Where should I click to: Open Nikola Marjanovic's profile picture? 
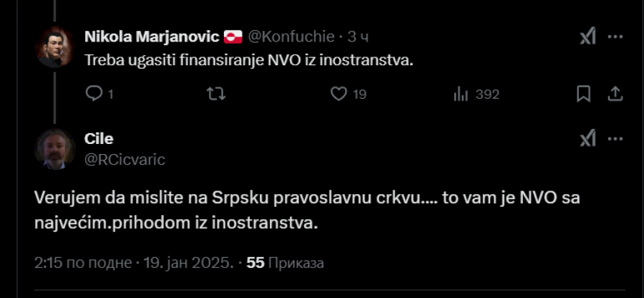coord(55,46)
